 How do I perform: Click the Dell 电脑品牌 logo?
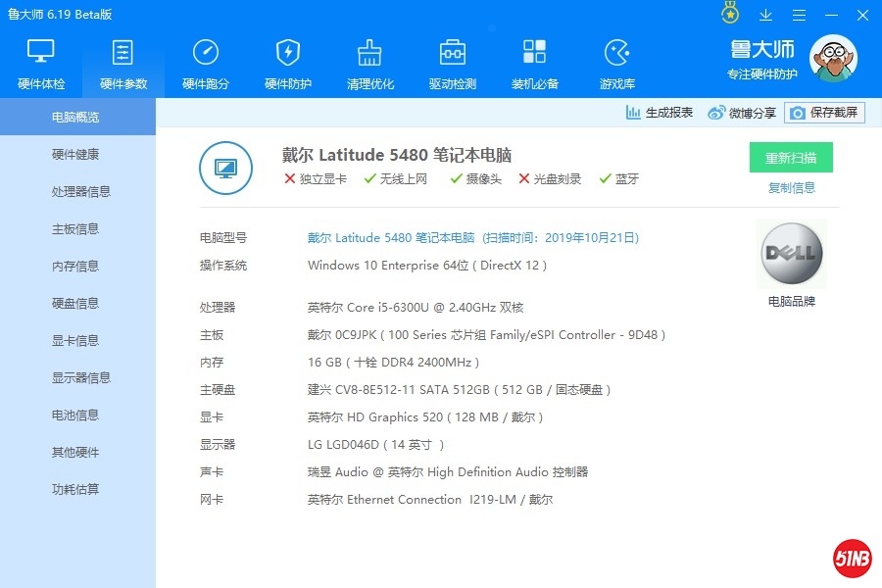pos(790,253)
